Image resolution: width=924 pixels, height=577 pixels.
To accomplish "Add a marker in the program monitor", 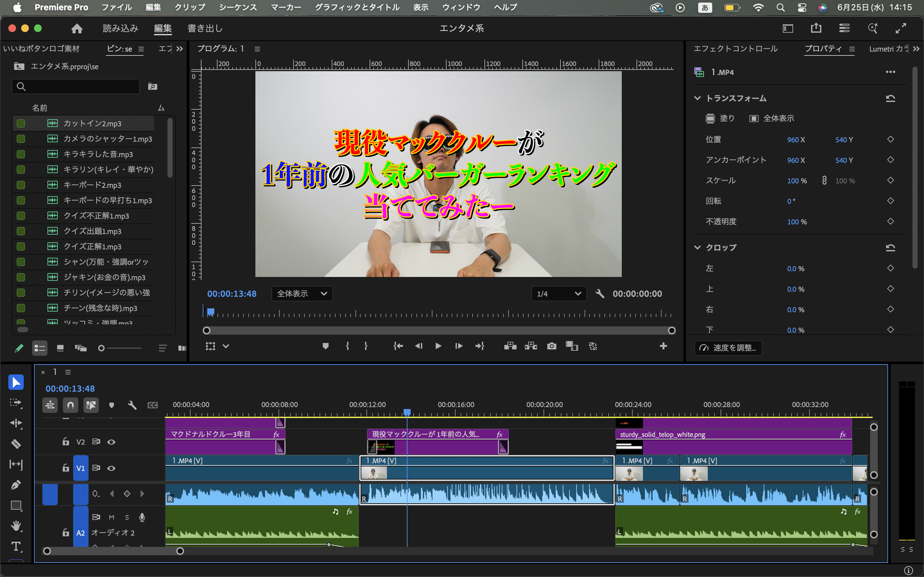I will (x=325, y=346).
